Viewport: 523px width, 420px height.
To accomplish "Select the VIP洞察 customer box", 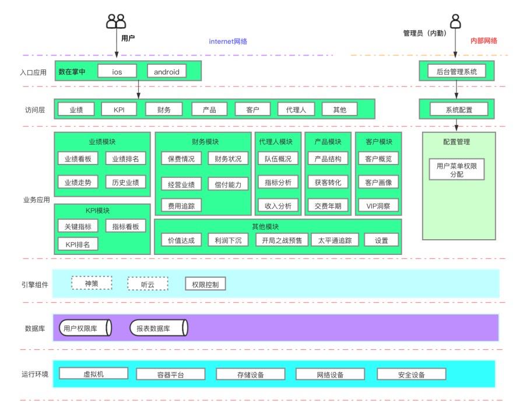I will point(378,205).
